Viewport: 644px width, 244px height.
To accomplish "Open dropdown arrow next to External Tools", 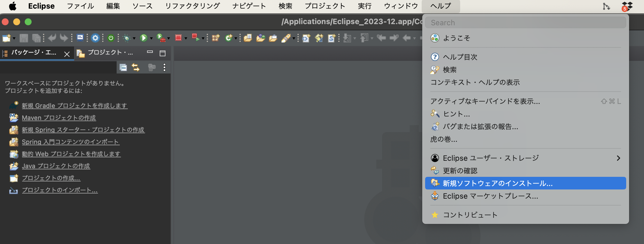I will pyautogui.click(x=168, y=38).
